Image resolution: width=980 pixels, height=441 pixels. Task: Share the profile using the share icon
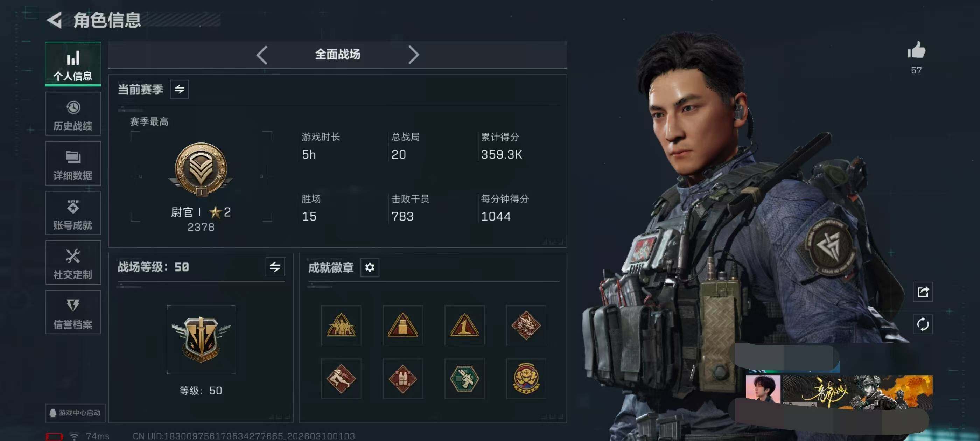(923, 292)
